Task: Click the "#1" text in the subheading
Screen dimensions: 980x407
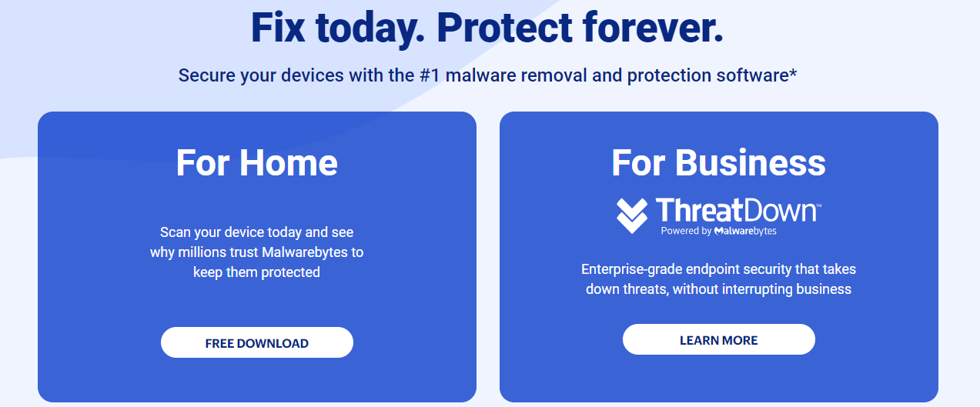Action: click(x=429, y=76)
